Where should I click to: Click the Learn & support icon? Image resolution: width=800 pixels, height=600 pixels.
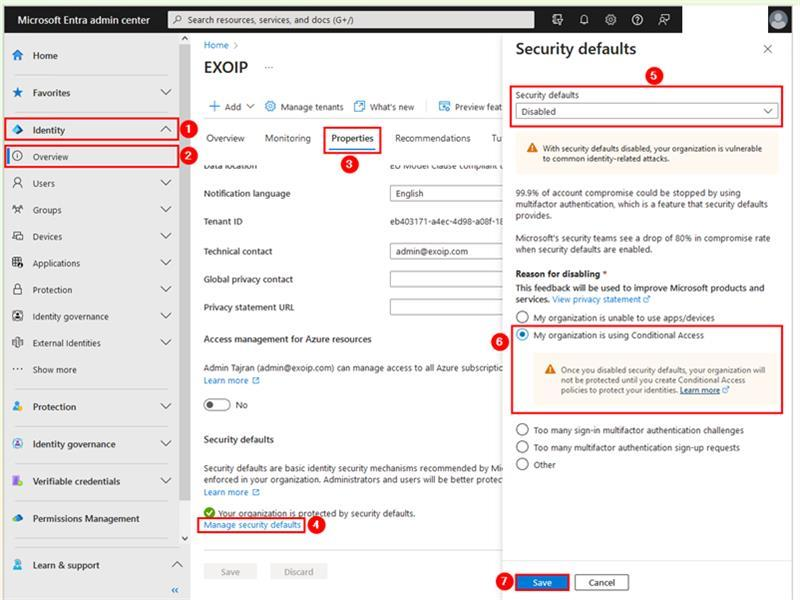coord(18,565)
